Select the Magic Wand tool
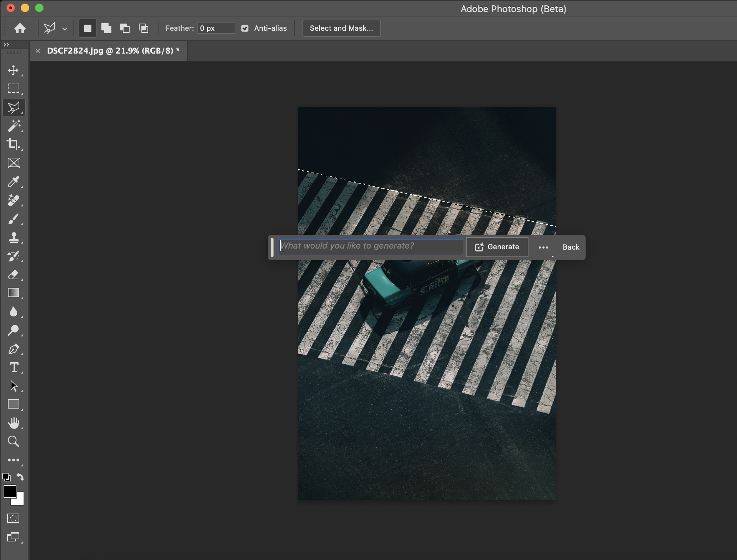 pos(14,126)
